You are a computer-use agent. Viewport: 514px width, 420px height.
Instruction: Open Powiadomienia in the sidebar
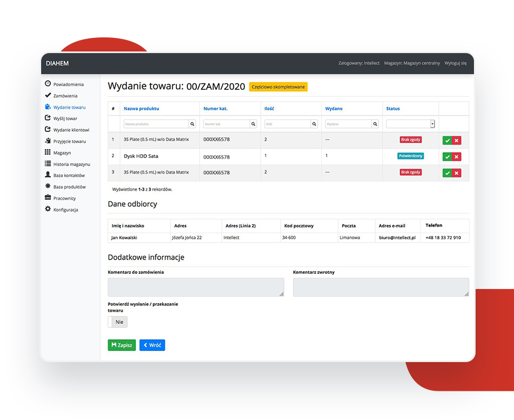[69, 84]
